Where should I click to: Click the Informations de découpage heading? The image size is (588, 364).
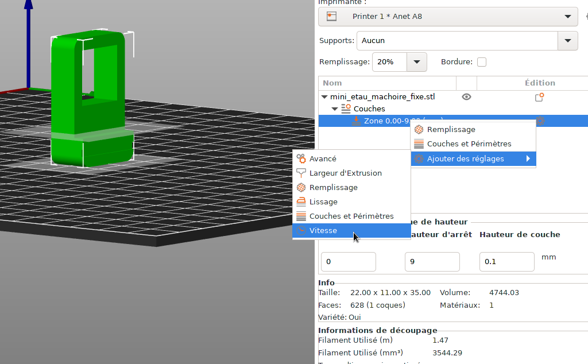(x=378, y=330)
